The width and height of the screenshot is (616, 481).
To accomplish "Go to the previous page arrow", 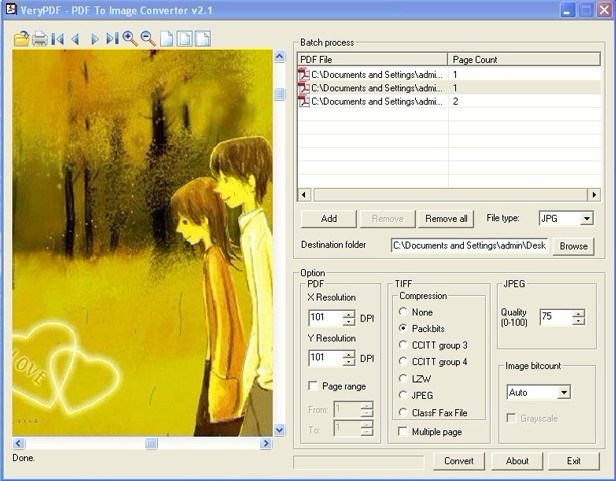I will click(75, 39).
